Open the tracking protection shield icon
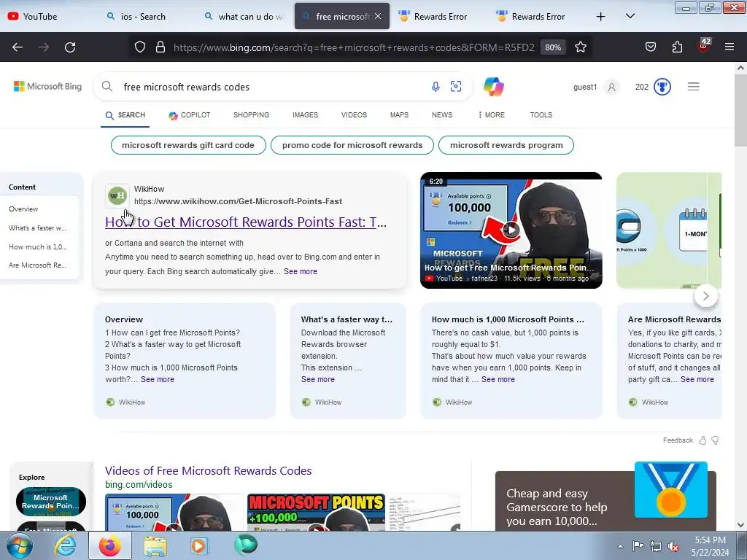This screenshot has width=747, height=560. (139, 47)
